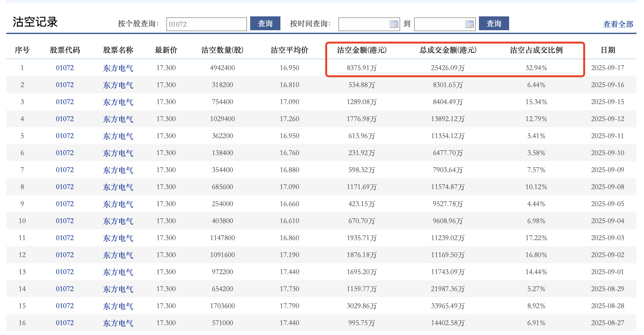The image size is (644, 335).
Task: Open 东方电气 link in row 10
Action: click(118, 221)
